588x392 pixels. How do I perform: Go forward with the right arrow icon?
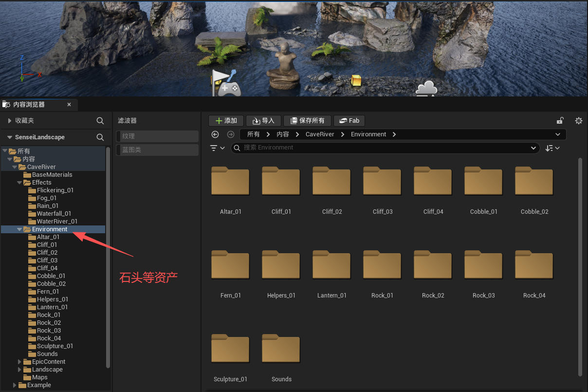pos(231,134)
